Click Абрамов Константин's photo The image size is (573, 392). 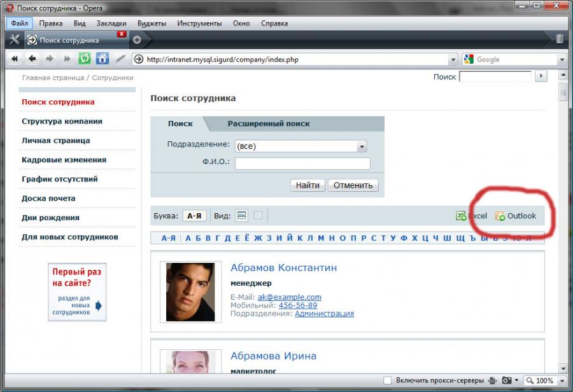pyautogui.click(x=190, y=292)
